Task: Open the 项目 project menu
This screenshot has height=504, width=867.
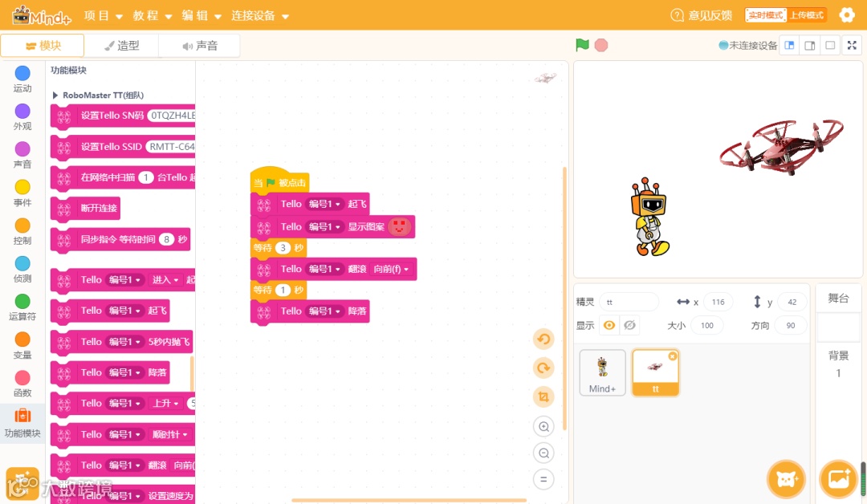Action: point(103,15)
